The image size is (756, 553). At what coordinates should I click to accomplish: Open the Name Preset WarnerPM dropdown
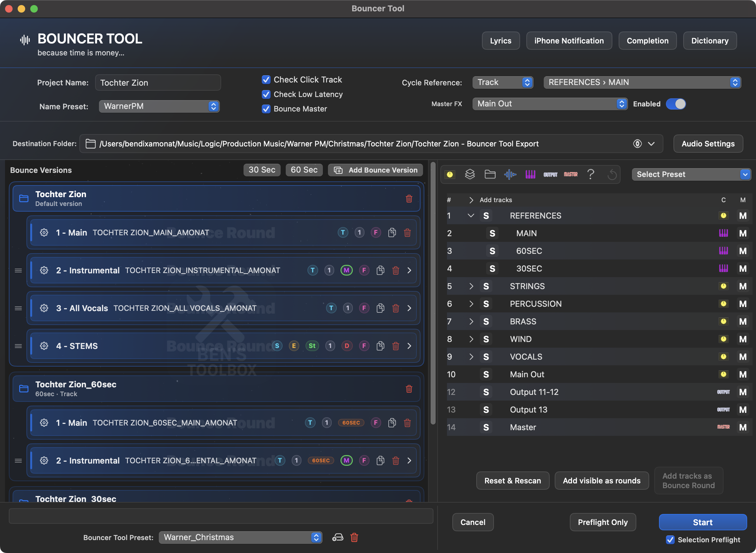[159, 106]
